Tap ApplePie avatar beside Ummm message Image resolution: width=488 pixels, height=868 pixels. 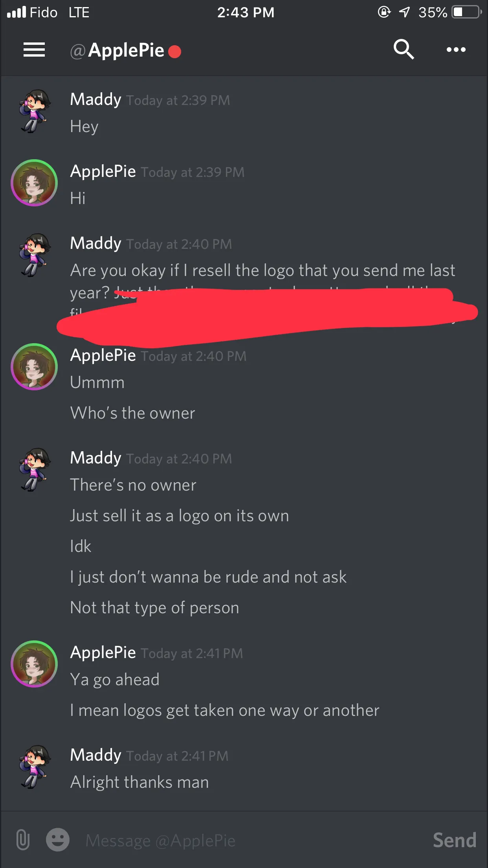[34, 367]
